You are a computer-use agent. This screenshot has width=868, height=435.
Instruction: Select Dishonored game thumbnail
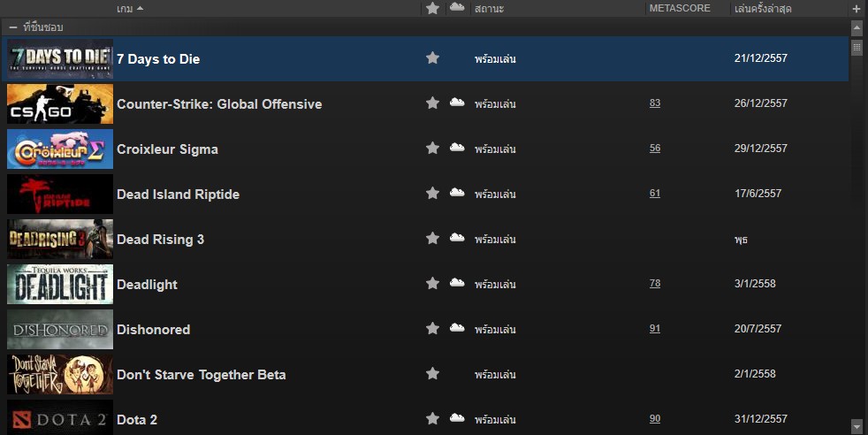[x=60, y=329]
